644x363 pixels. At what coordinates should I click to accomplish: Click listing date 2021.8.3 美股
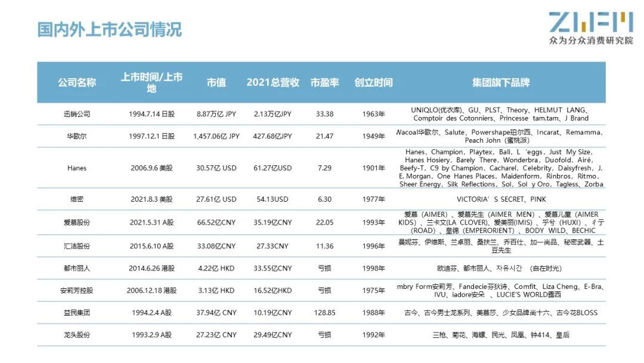click(151, 199)
